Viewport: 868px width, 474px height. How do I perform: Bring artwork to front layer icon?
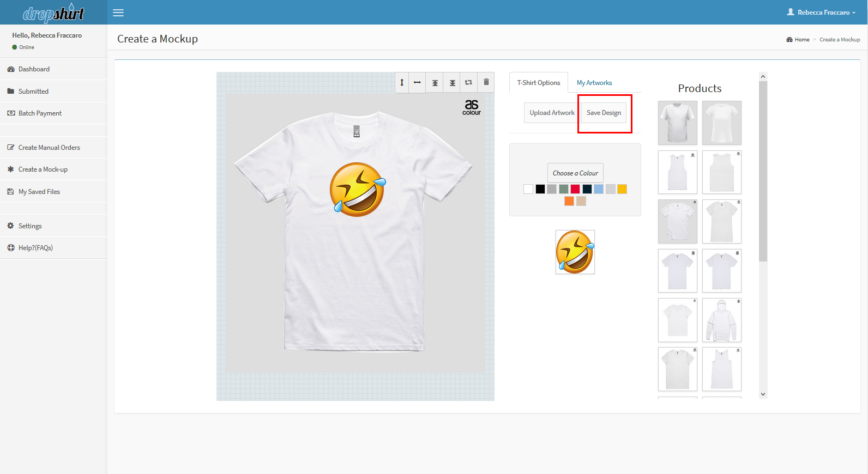435,83
